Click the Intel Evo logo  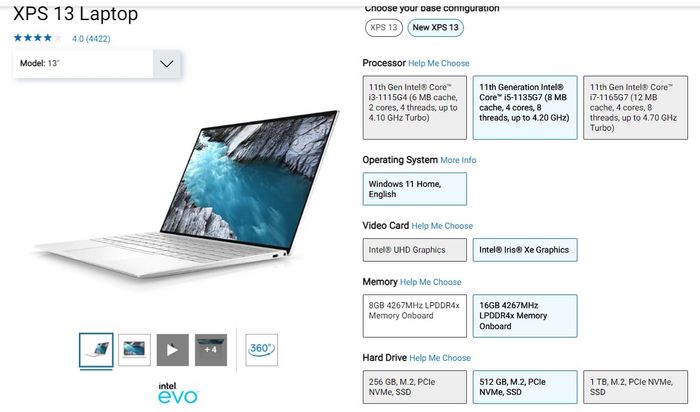(x=178, y=393)
